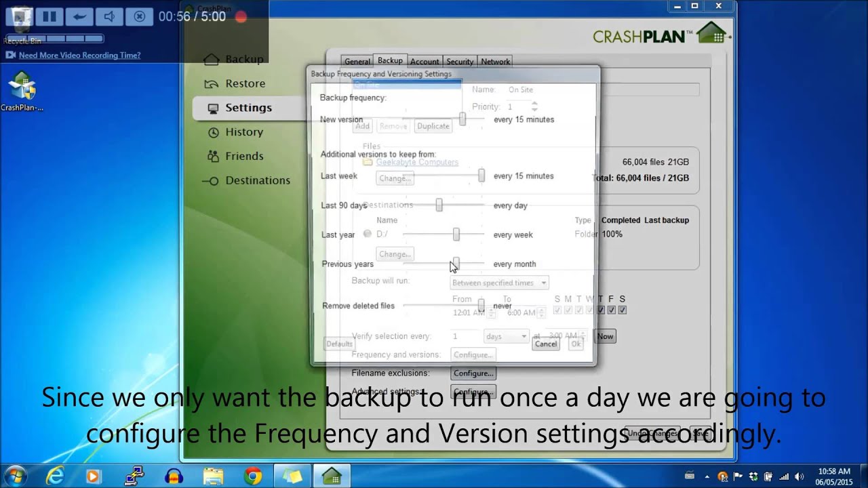
Task: Open History in the sidebar
Action: click(x=235, y=132)
